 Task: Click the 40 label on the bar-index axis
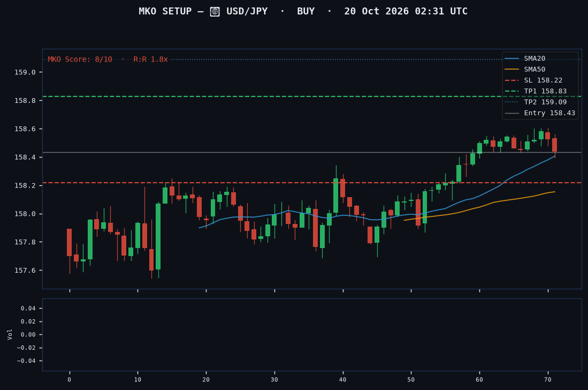(x=343, y=379)
